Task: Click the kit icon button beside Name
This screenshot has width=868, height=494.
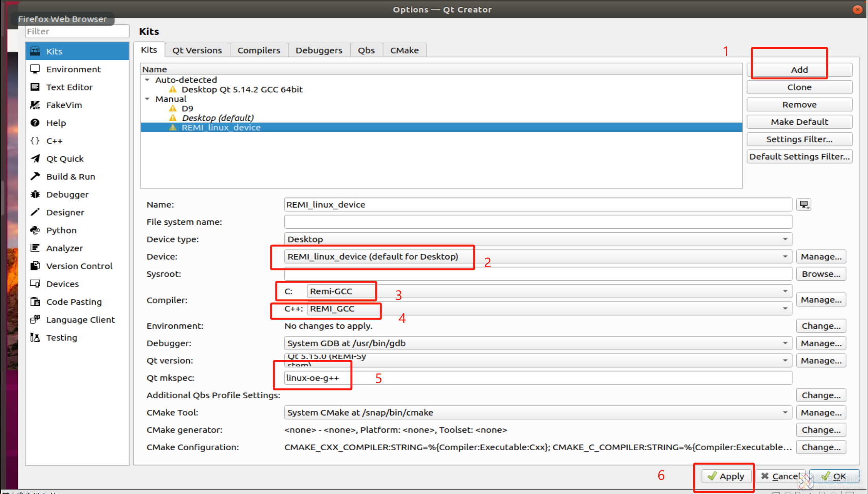Action: [803, 205]
